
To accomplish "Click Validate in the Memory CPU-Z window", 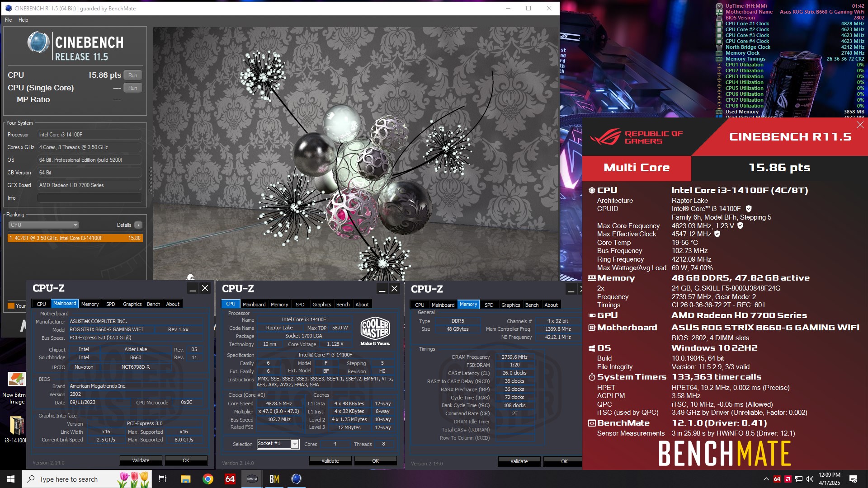I will point(519,461).
